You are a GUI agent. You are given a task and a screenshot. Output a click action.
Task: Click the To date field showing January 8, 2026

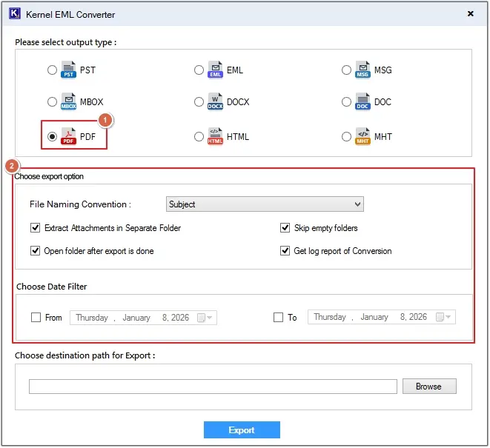pyautogui.click(x=382, y=317)
